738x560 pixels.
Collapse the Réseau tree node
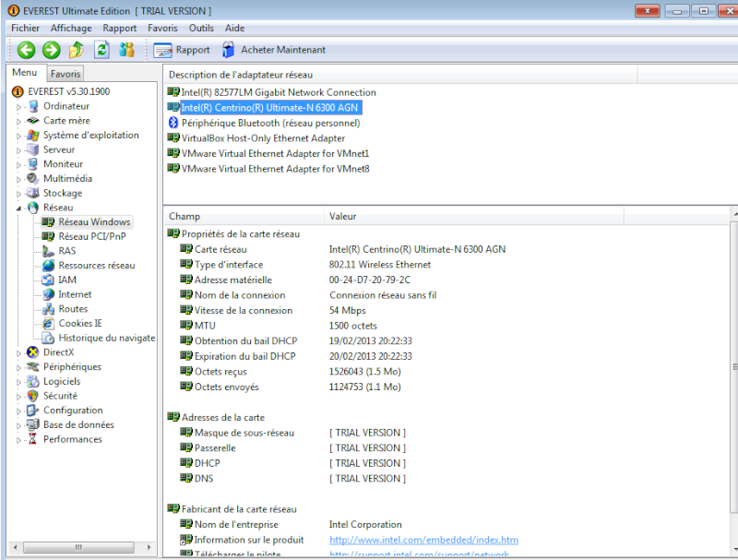tap(18, 209)
